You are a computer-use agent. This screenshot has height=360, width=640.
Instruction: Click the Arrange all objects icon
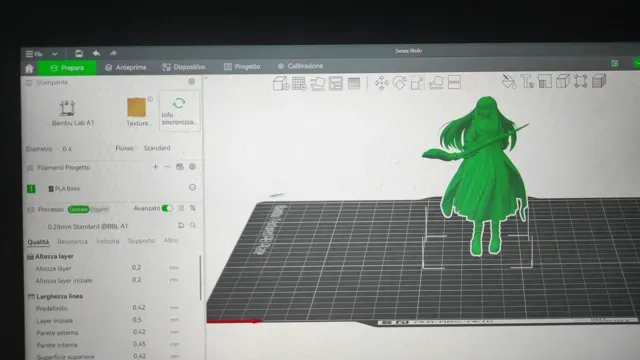coord(336,83)
